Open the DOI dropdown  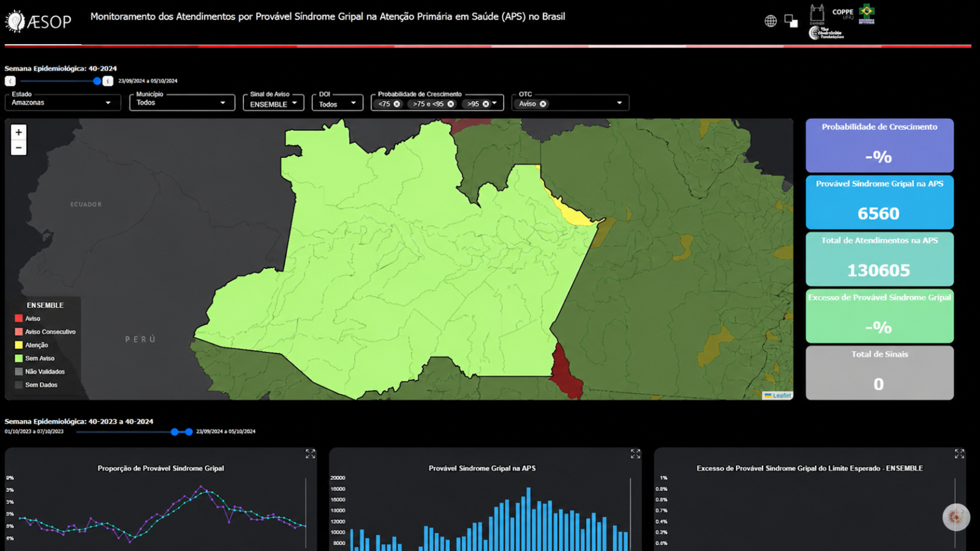point(337,102)
